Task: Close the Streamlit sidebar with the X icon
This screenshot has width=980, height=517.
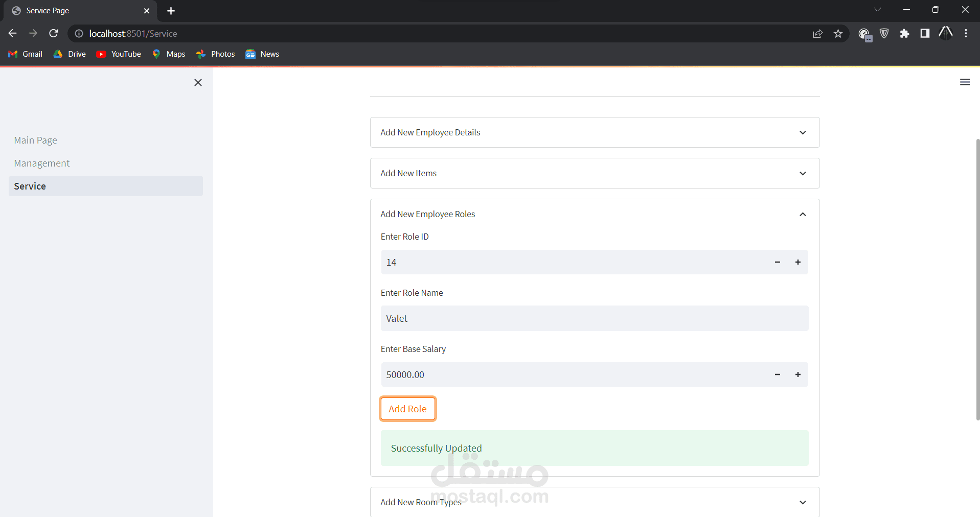Action: (x=198, y=82)
